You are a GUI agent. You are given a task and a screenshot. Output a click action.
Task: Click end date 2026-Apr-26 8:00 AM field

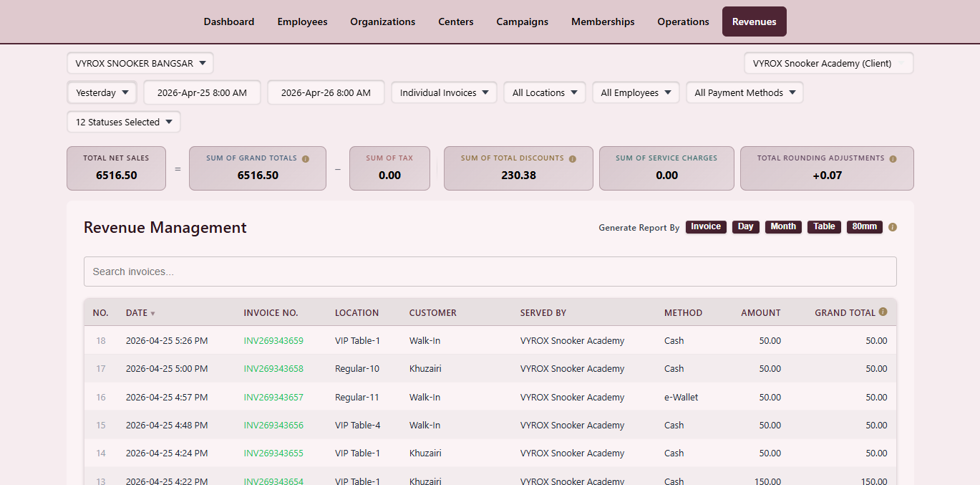[326, 92]
